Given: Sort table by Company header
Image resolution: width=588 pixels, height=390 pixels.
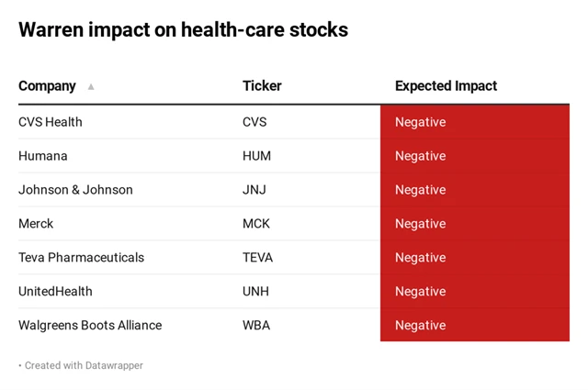Looking at the screenshot, I should pos(47,86).
